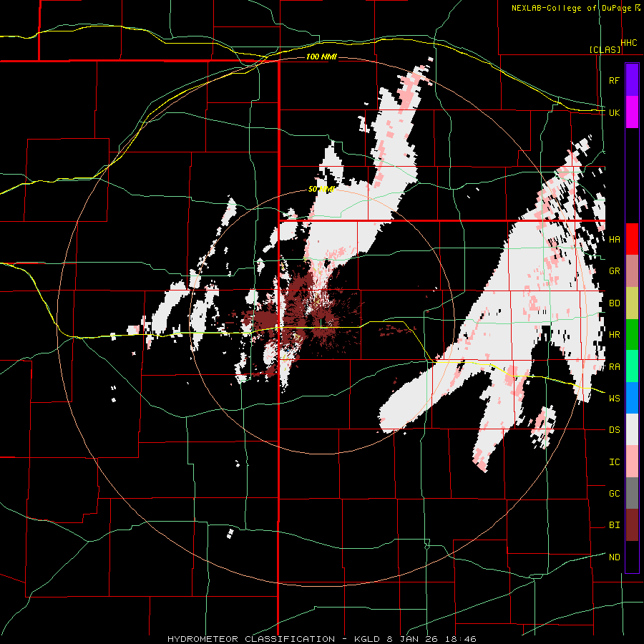Select the DS white legend swatch
This screenshot has width=644, height=644.
632,429
